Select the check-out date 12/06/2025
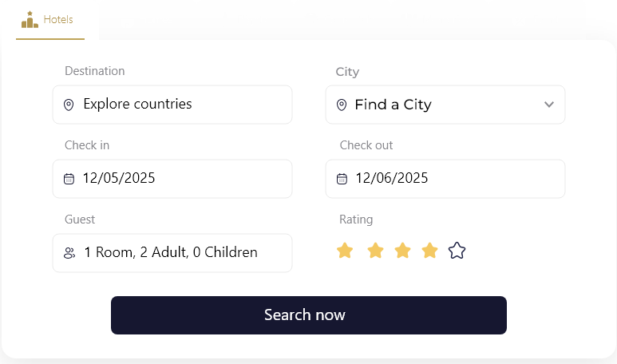Screen dimensions: 617x364 click(445, 179)
